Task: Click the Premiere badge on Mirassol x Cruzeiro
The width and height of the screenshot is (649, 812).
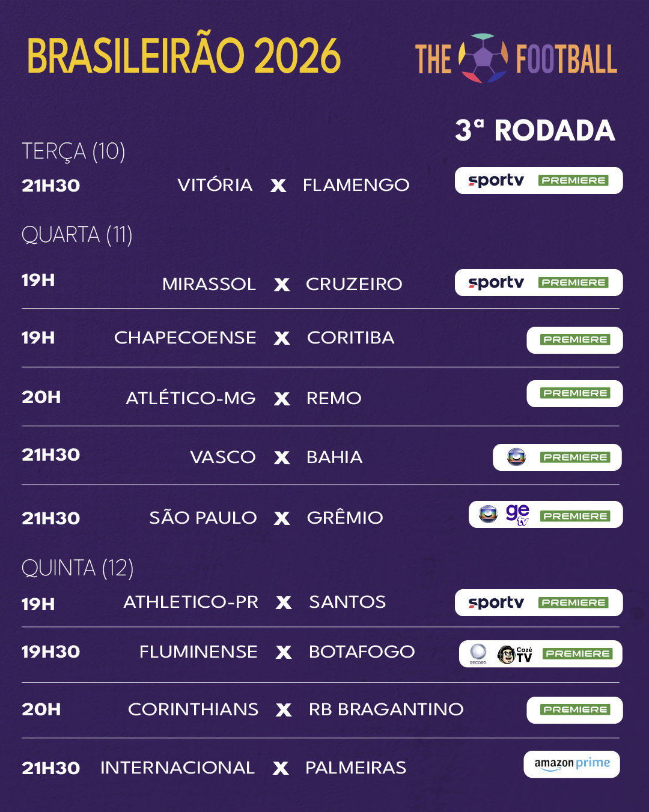Action: pyautogui.click(x=573, y=282)
